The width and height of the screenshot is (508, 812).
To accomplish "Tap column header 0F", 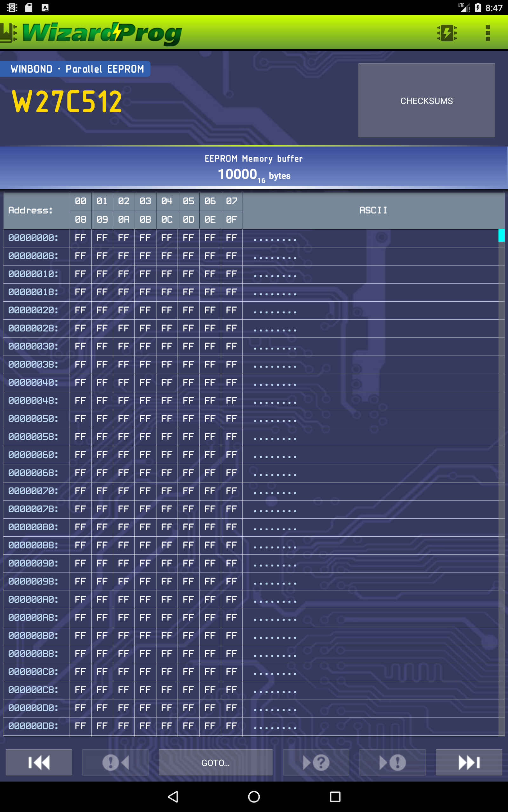I will [232, 220].
